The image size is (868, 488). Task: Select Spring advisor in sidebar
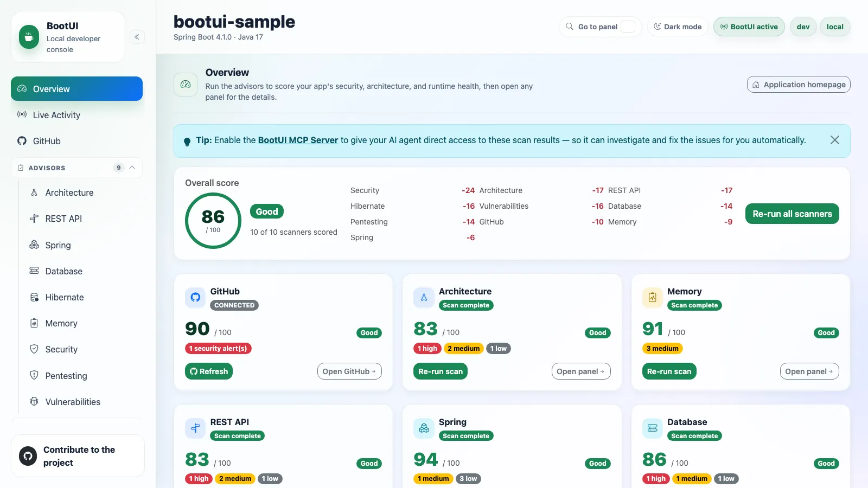(81, 245)
